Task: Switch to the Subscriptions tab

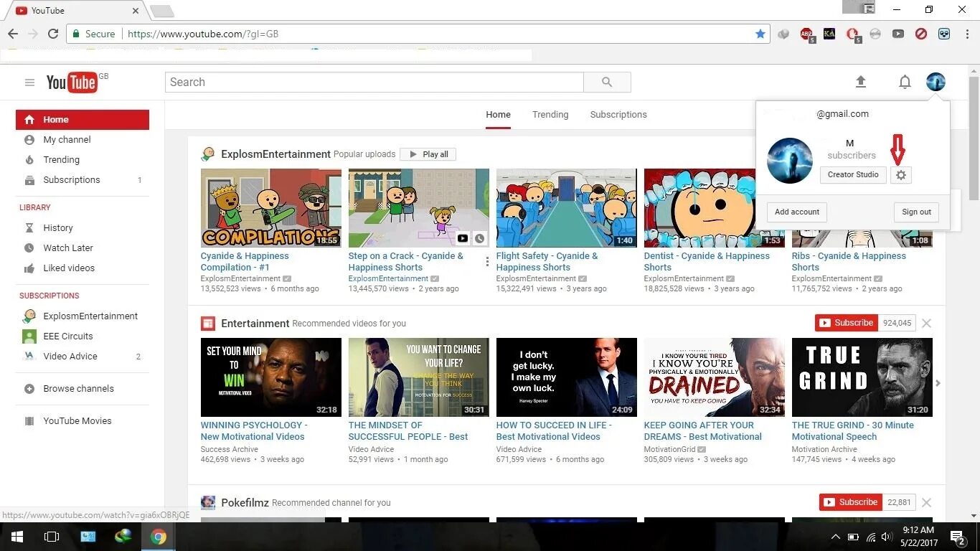Action: point(618,114)
